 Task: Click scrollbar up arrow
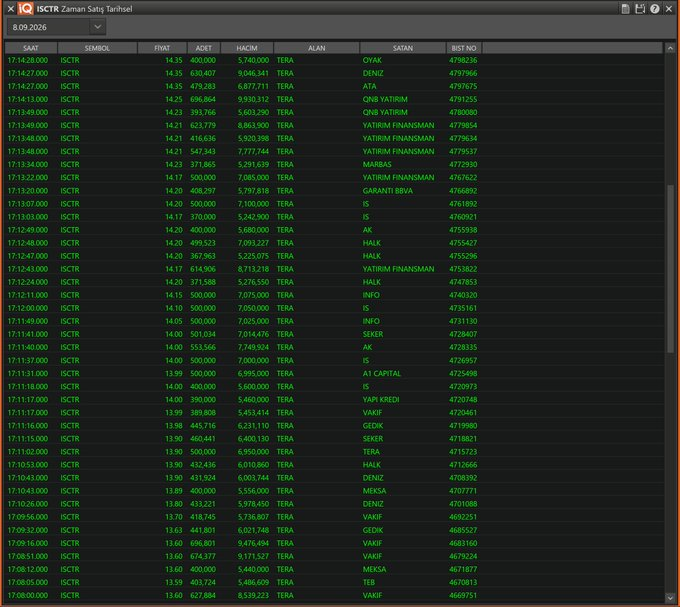[x=670, y=48]
